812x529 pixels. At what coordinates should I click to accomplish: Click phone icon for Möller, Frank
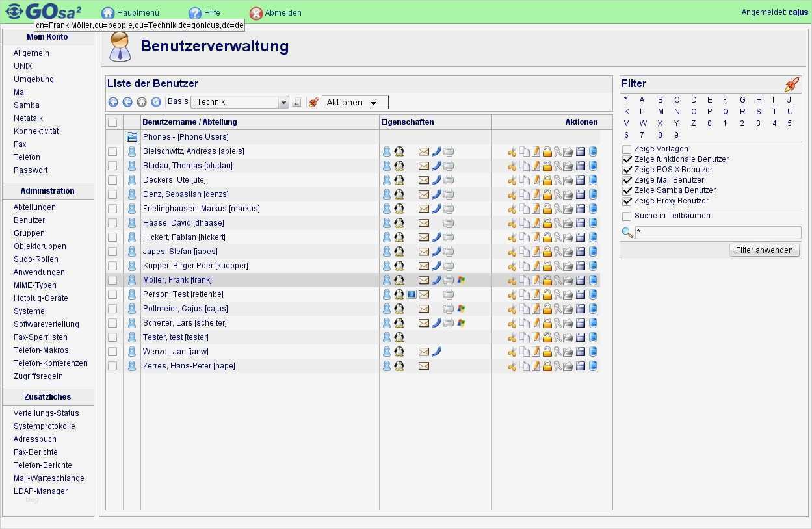tap(436, 280)
